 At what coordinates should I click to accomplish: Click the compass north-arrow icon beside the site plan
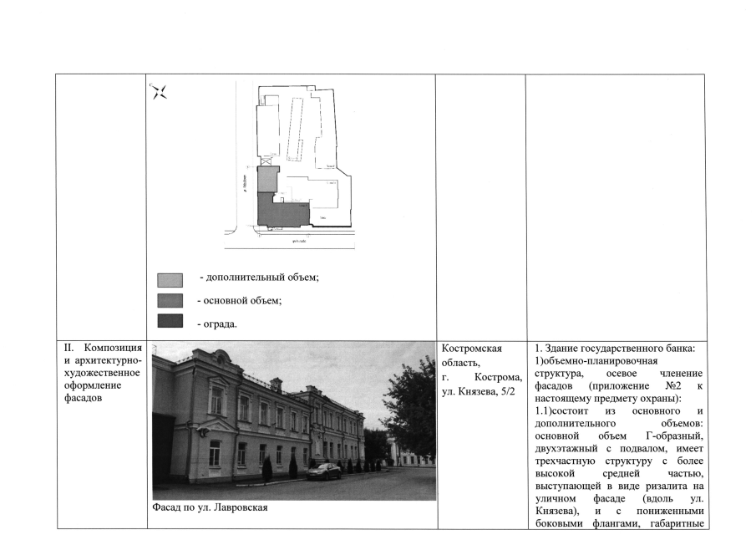(159, 92)
